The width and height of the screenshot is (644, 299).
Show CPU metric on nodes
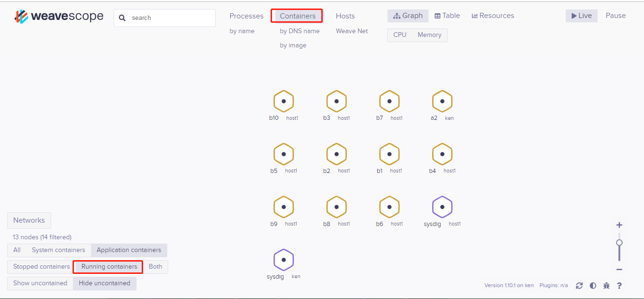399,35
